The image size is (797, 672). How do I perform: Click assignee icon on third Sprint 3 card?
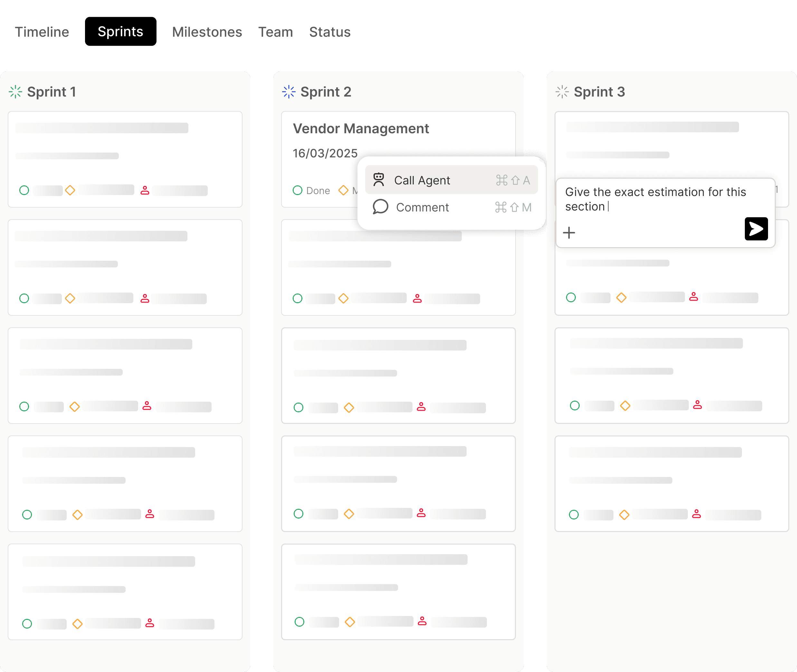pyautogui.click(x=697, y=405)
